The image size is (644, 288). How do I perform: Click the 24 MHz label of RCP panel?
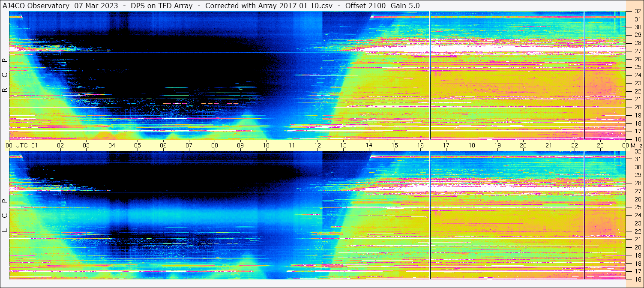(638, 75)
